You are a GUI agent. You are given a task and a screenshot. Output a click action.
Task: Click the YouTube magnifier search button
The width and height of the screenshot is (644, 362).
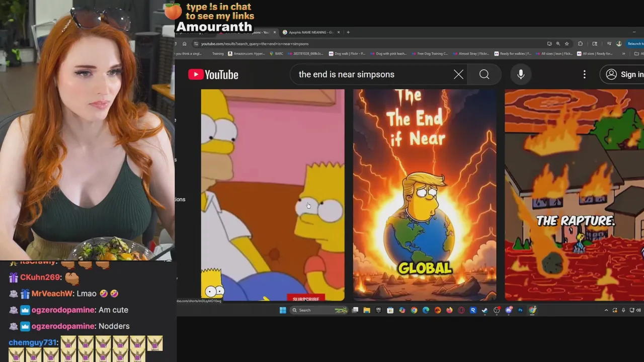tap(484, 74)
